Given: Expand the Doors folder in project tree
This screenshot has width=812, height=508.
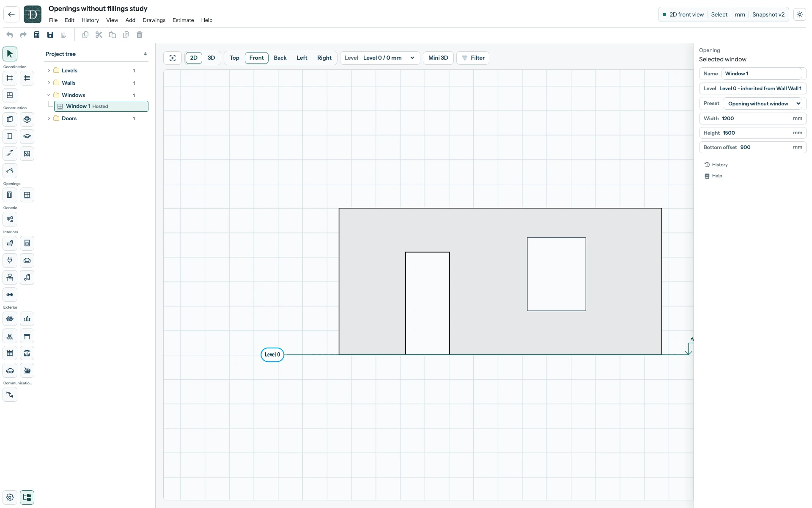Looking at the screenshot, I should point(49,119).
